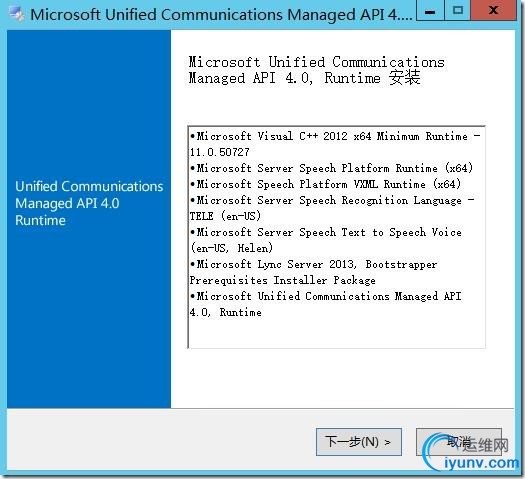Select Server Speech Recognition Language TELE entry
This screenshot has width=525, height=479.
(x=332, y=208)
